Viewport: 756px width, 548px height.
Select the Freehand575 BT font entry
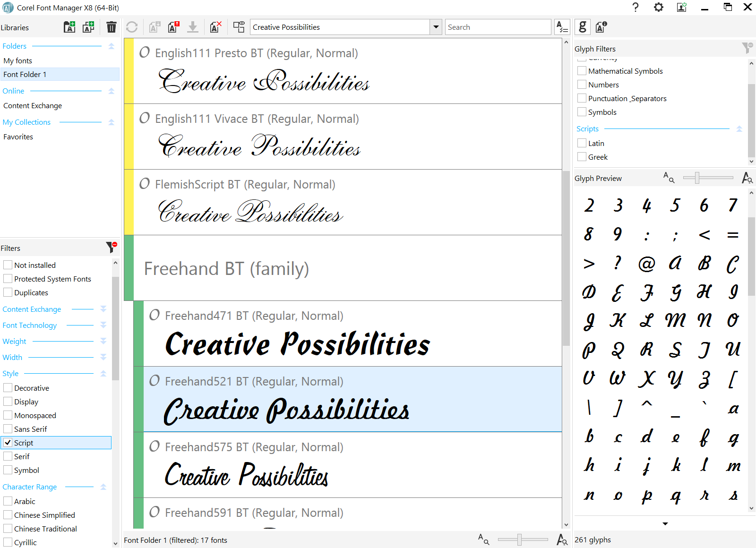[x=347, y=465]
